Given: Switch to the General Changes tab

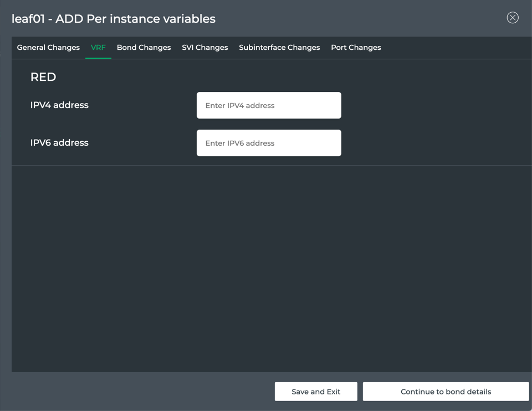Looking at the screenshot, I should tap(48, 48).
